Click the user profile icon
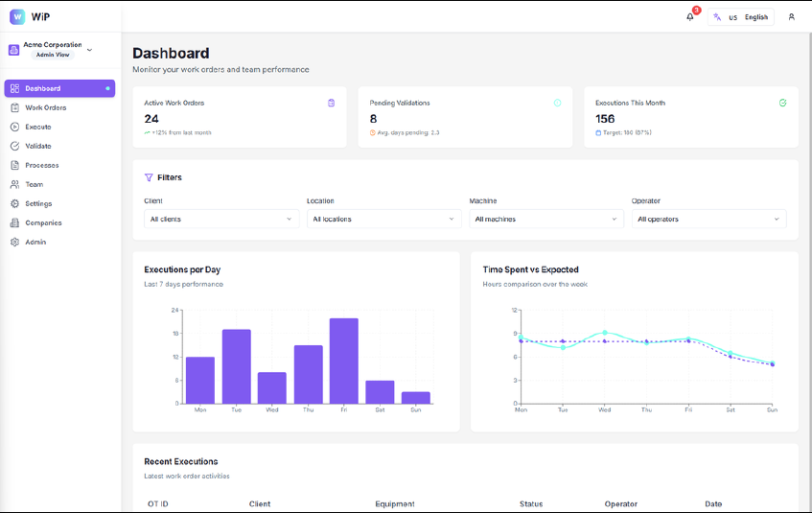 click(x=791, y=17)
